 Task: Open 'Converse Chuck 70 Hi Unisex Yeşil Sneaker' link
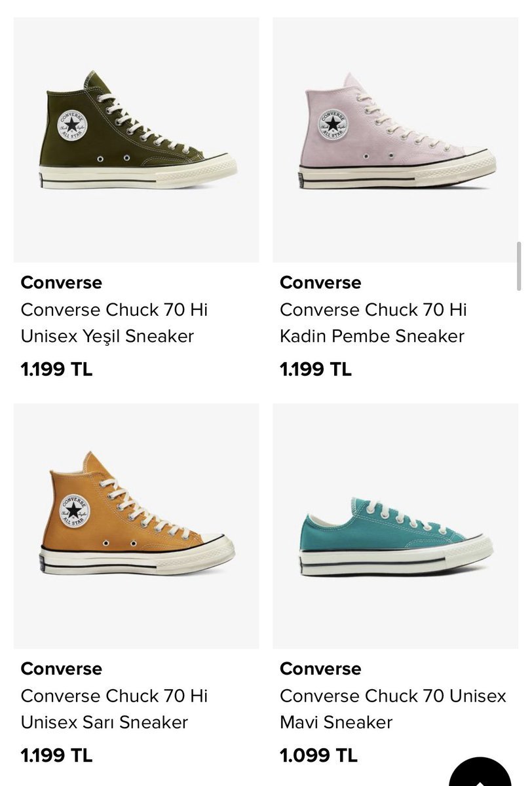tap(114, 323)
